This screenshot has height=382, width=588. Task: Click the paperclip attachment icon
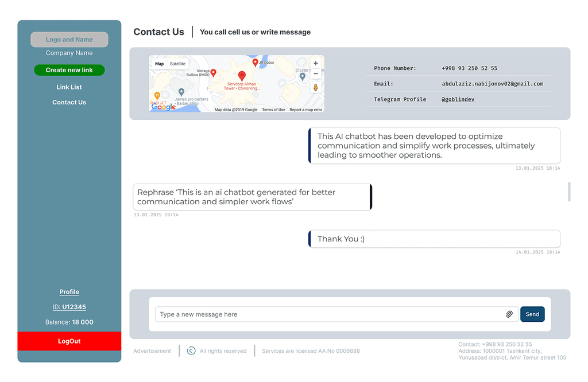[509, 314]
